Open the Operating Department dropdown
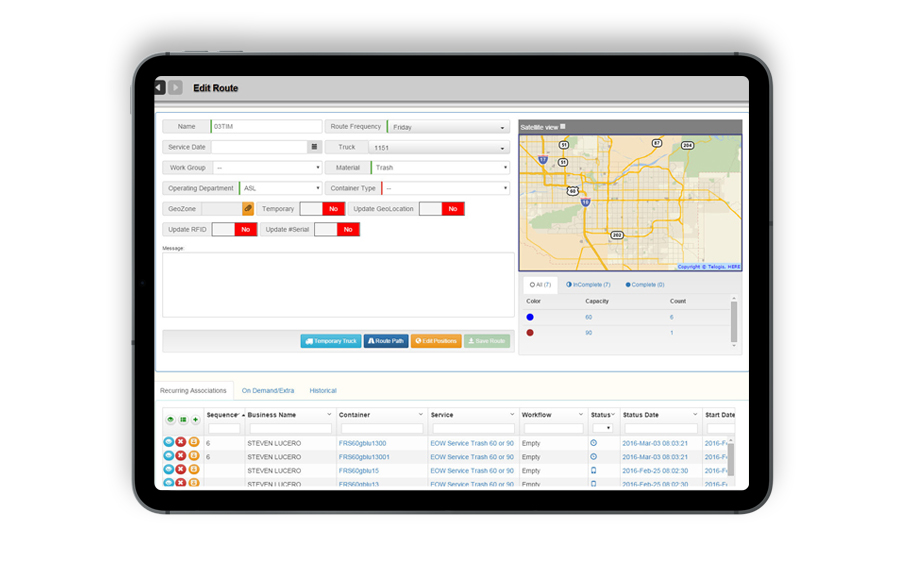 click(x=280, y=188)
